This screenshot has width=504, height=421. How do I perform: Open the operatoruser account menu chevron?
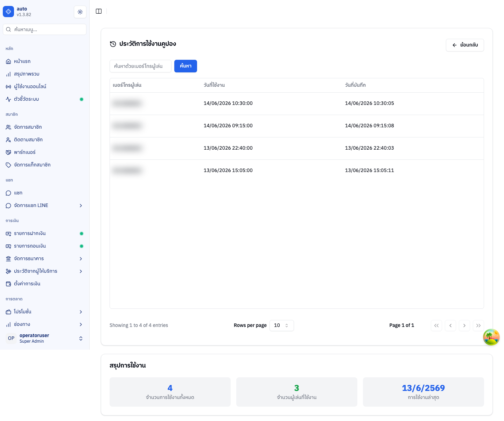[81, 338]
